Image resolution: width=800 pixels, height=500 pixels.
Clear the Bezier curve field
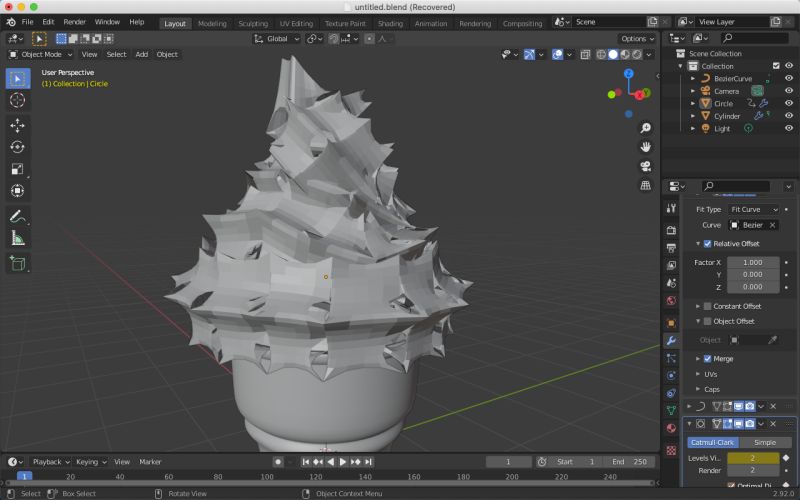point(773,225)
